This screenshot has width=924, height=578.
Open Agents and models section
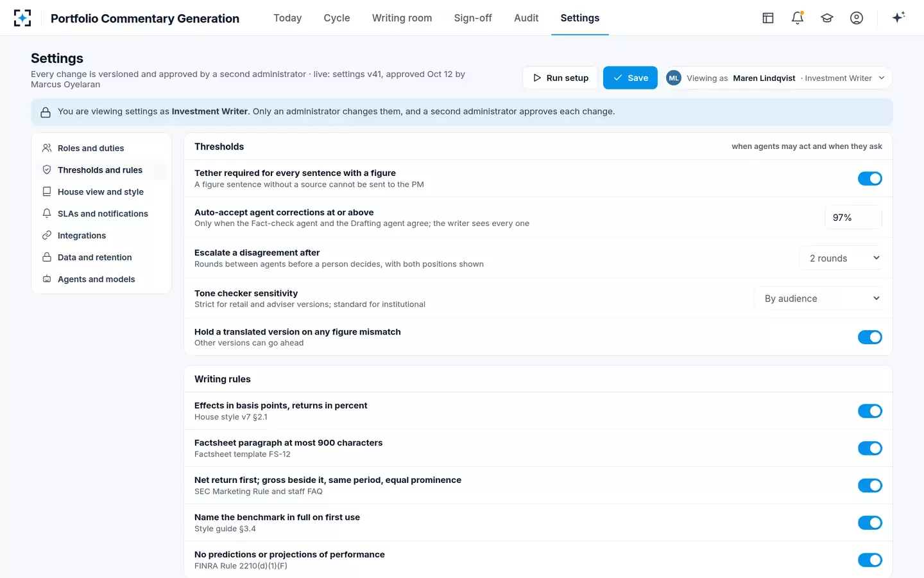[x=101, y=279]
